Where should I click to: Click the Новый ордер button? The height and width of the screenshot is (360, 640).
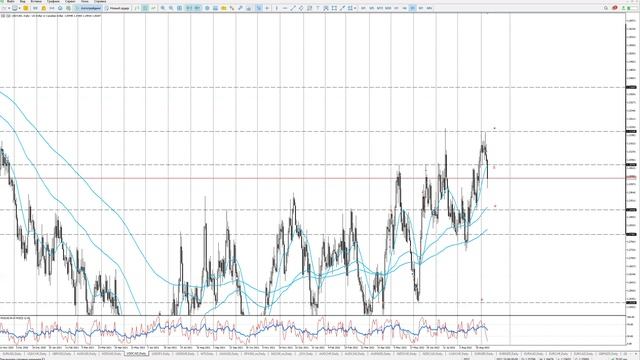click(117, 8)
